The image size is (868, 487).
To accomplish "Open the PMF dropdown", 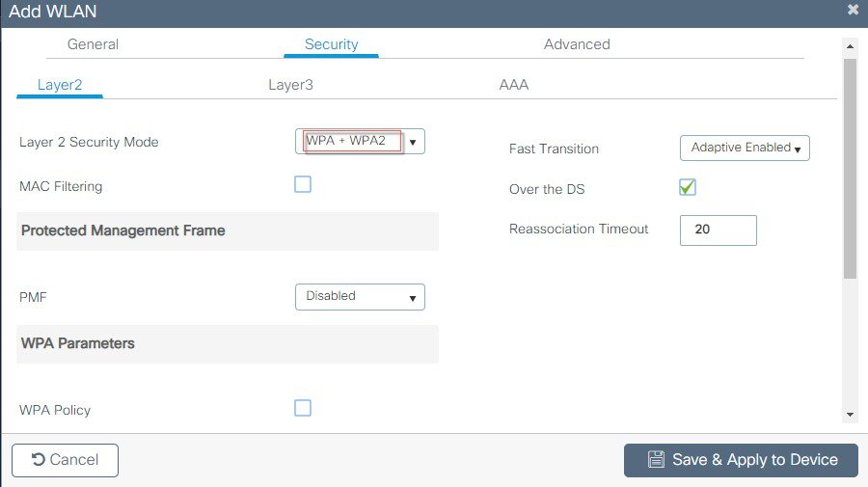I will point(360,297).
